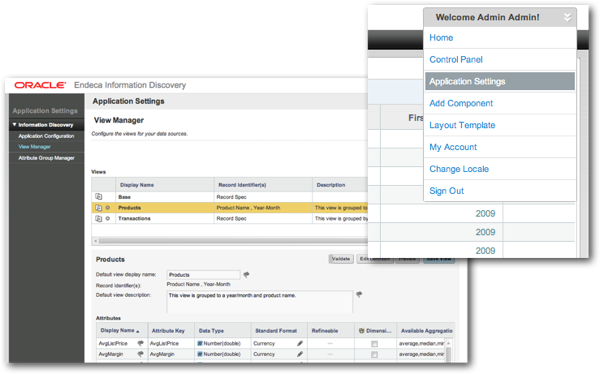600x374 pixels.
Task: Choose Sign Out in the Welcome menu
Action: point(446,191)
